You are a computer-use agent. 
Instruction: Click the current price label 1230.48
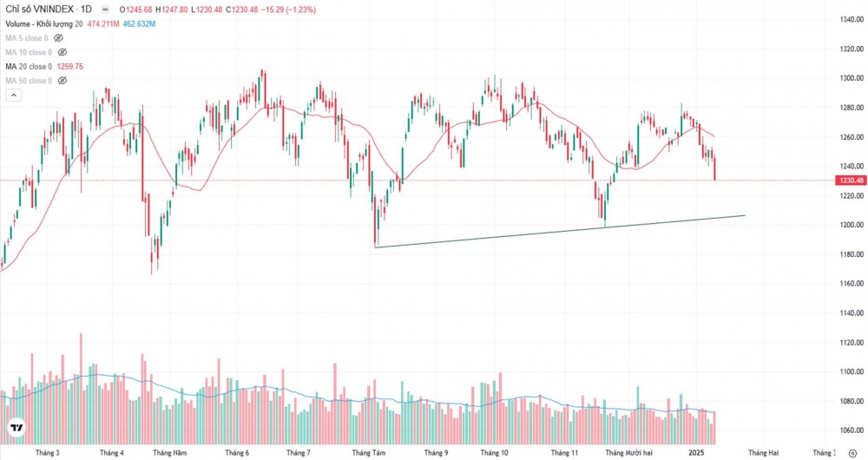click(x=850, y=181)
